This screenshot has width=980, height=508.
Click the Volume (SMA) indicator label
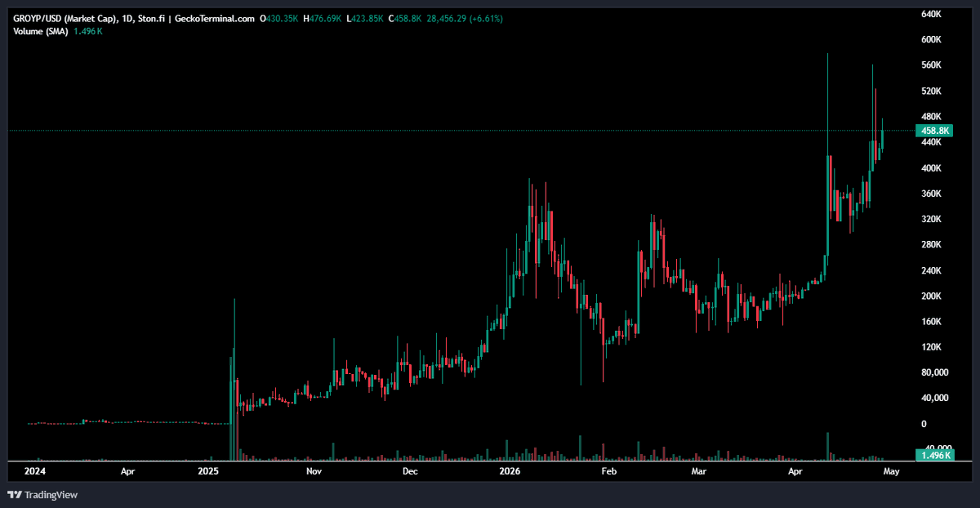coord(41,32)
